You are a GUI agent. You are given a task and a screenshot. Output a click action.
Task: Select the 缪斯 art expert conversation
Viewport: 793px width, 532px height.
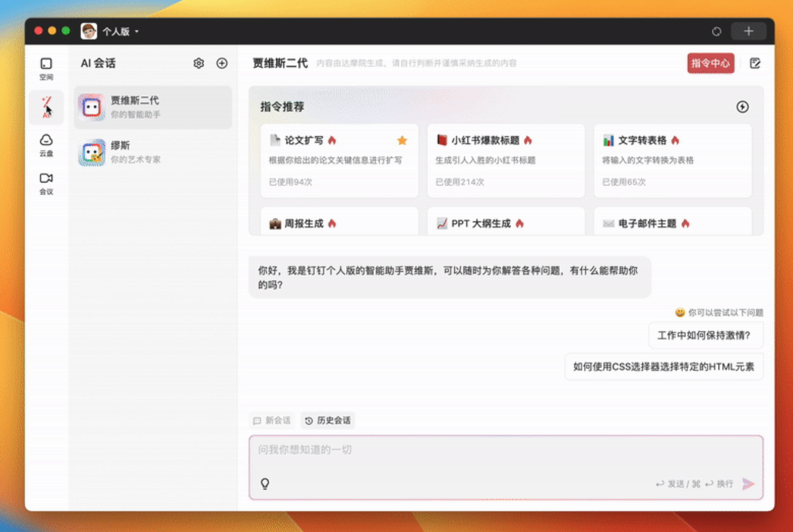pos(153,152)
